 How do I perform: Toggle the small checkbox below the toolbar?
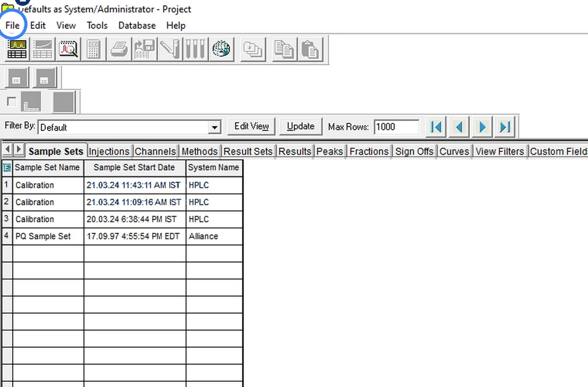[x=12, y=102]
